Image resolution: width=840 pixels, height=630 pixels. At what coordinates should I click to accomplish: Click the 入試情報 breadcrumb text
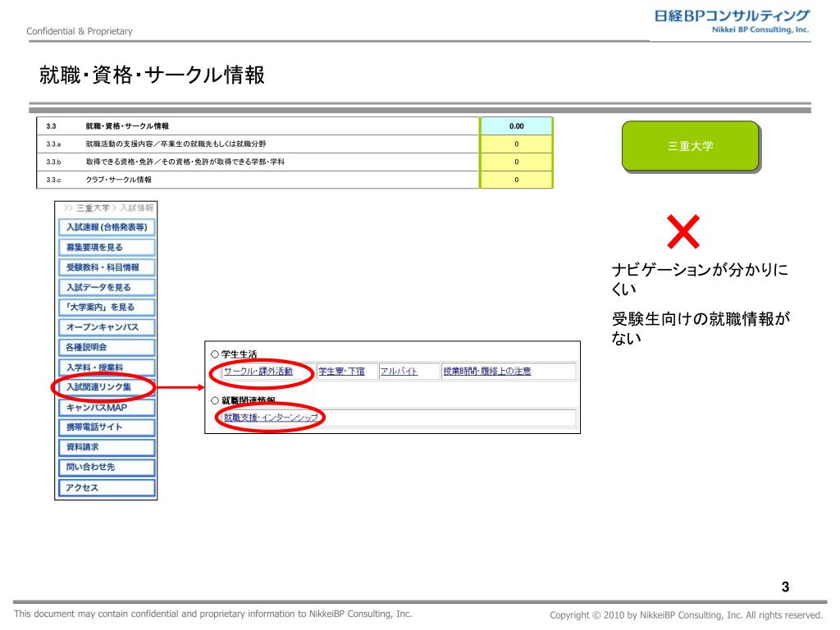[137, 208]
